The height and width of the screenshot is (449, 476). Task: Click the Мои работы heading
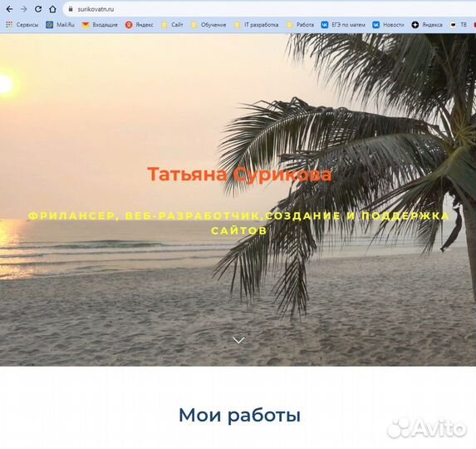[239, 415]
